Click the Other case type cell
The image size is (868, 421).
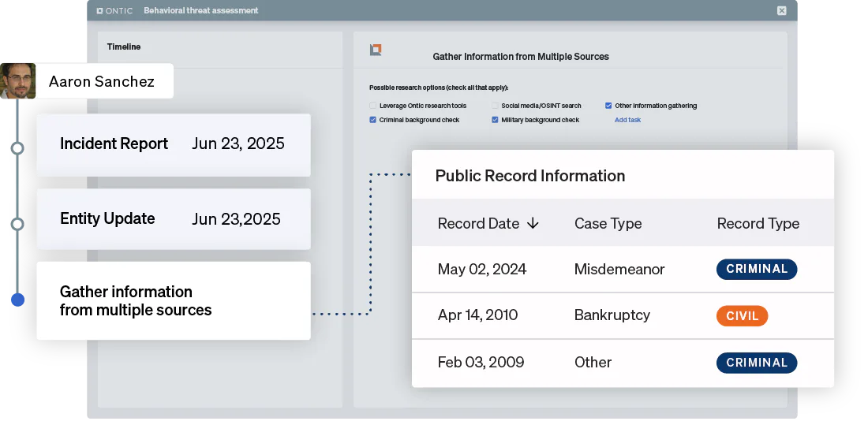coord(593,363)
